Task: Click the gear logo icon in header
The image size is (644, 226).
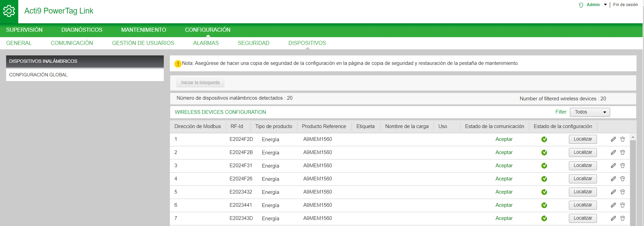Action: (9, 11)
